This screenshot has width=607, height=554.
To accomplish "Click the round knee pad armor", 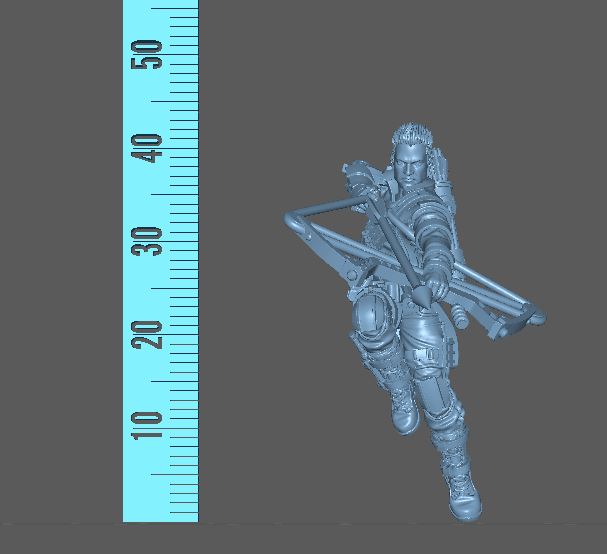I will point(371,320).
